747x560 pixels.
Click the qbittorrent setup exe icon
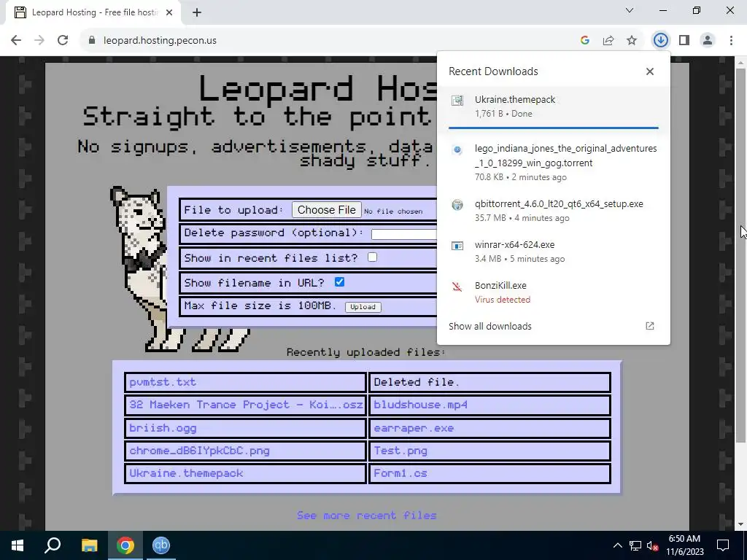[x=457, y=205]
